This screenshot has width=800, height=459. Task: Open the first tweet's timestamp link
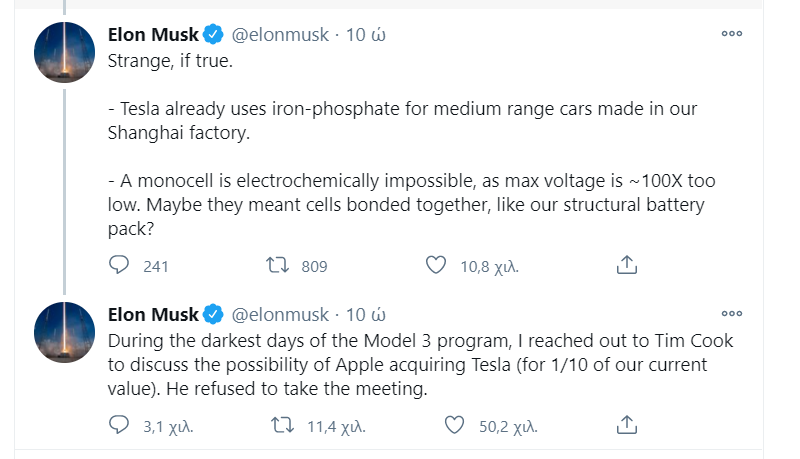tap(365, 35)
